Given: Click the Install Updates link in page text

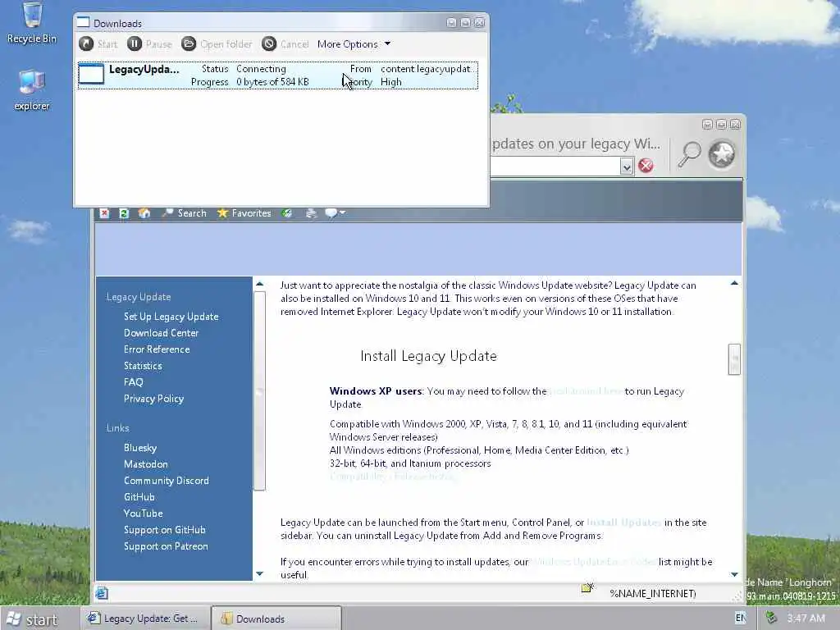Looking at the screenshot, I should click(x=624, y=523).
